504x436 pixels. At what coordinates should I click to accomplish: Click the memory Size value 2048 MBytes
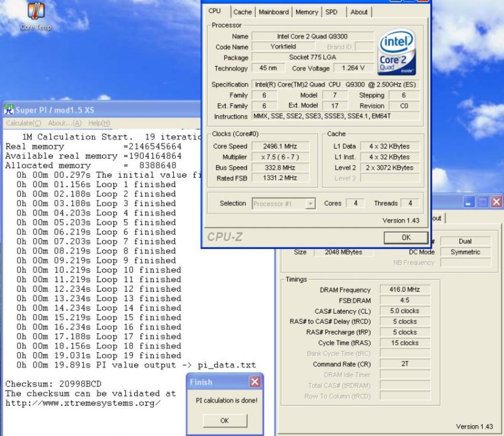coord(343,252)
